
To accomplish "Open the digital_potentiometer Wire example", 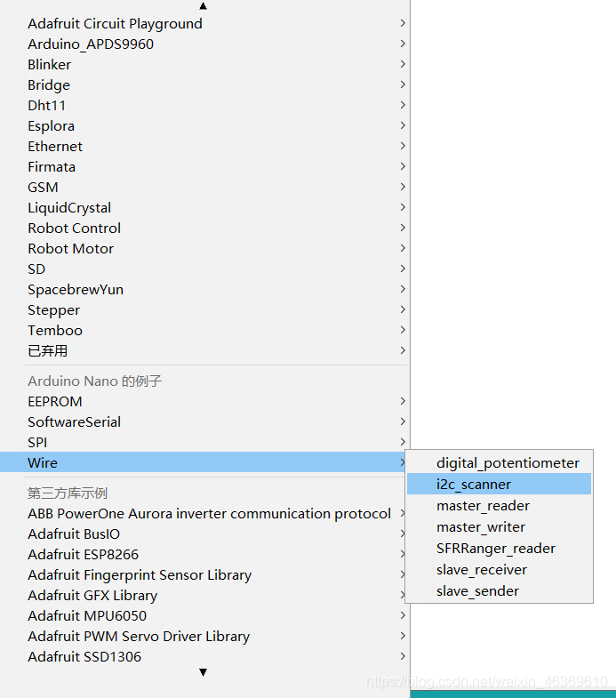I will [x=499, y=463].
